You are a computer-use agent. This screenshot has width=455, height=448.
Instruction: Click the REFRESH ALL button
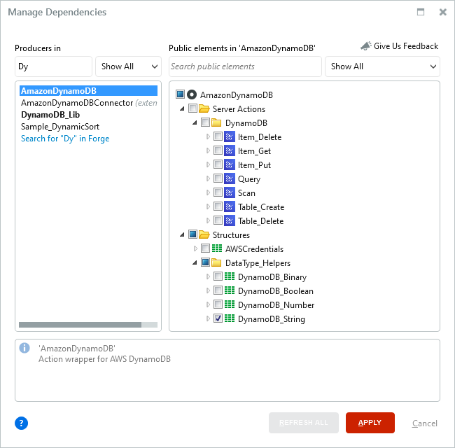pyautogui.click(x=304, y=423)
